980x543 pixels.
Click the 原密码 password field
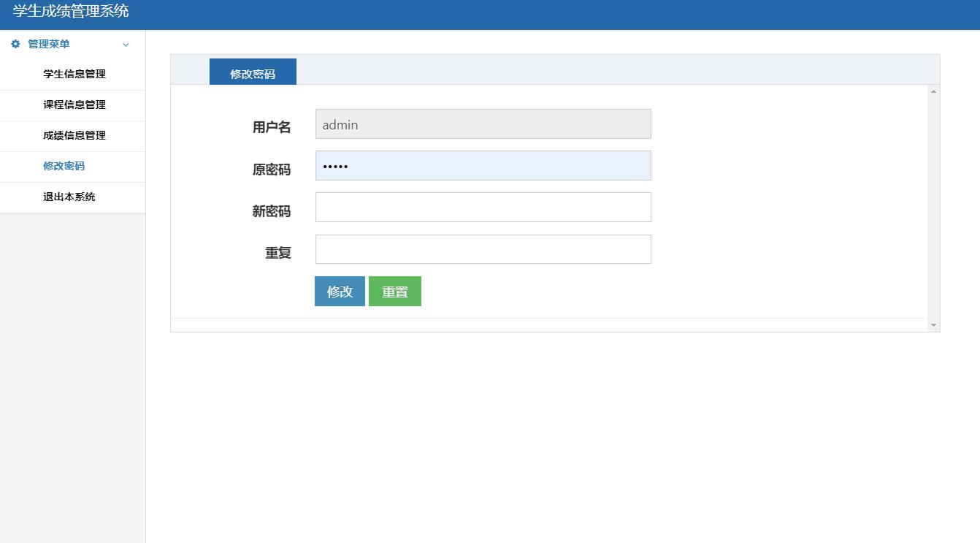pyautogui.click(x=482, y=166)
